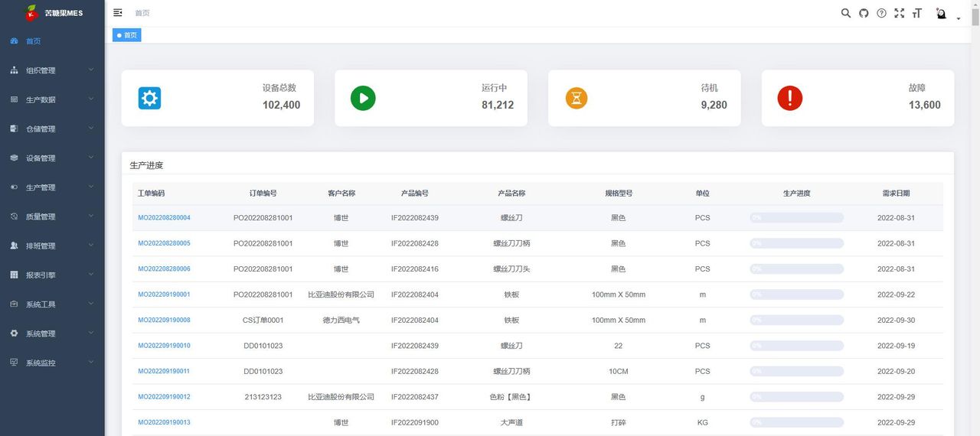
Task: Click the 组织管理 sidebar icon
Action: click(x=14, y=70)
